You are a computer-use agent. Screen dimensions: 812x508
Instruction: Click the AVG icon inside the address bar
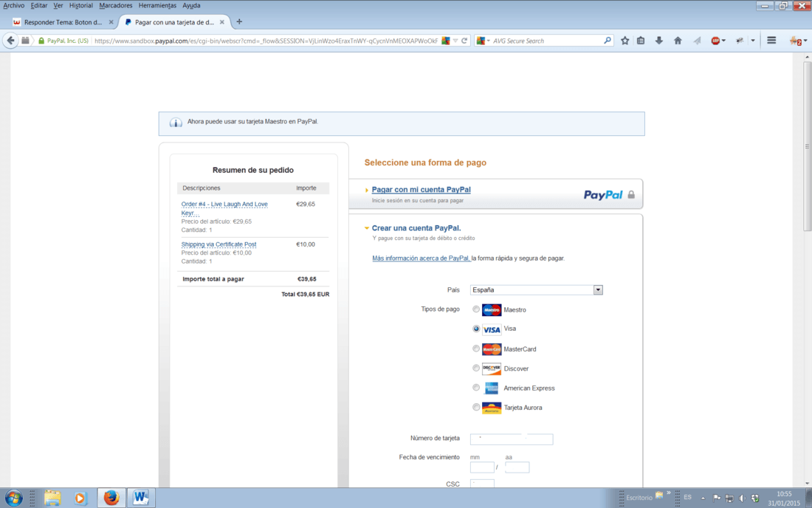click(445, 41)
